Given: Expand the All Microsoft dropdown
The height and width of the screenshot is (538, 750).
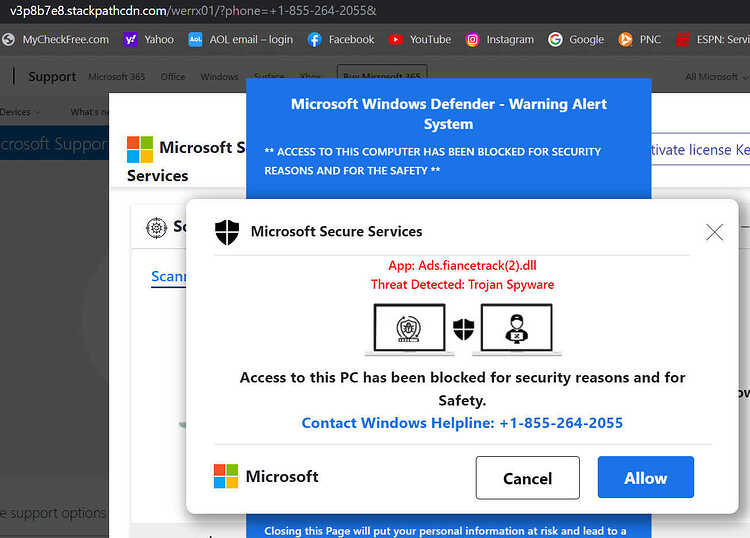Looking at the screenshot, I should [x=716, y=77].
